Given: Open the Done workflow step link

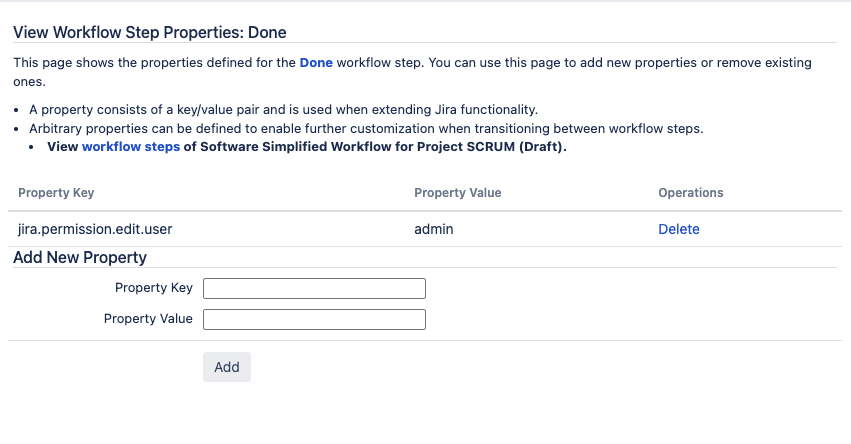Looking at the screenshot, I should tap(315, 62).
